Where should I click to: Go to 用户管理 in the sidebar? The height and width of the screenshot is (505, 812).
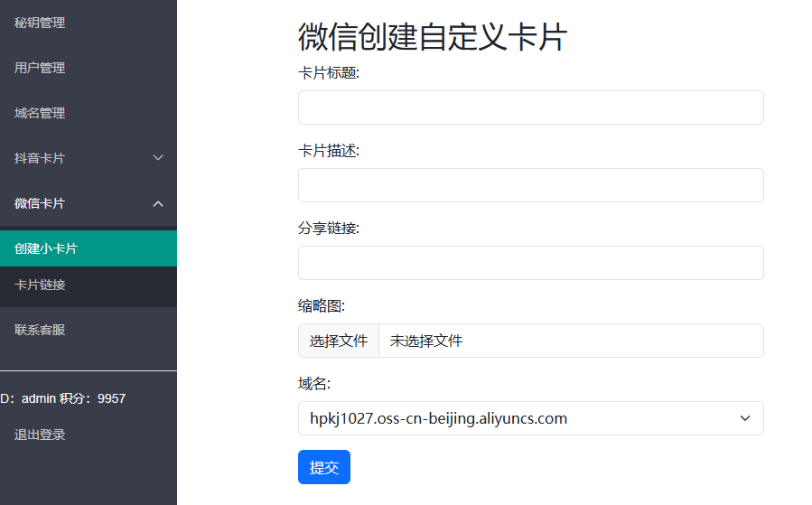click(x=40, y=68)
